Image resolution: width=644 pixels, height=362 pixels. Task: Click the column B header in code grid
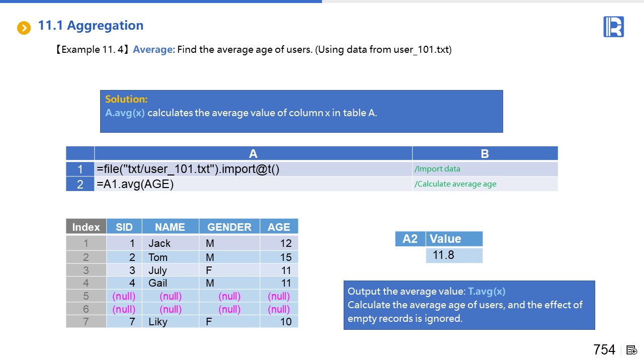tap(485, 153)
